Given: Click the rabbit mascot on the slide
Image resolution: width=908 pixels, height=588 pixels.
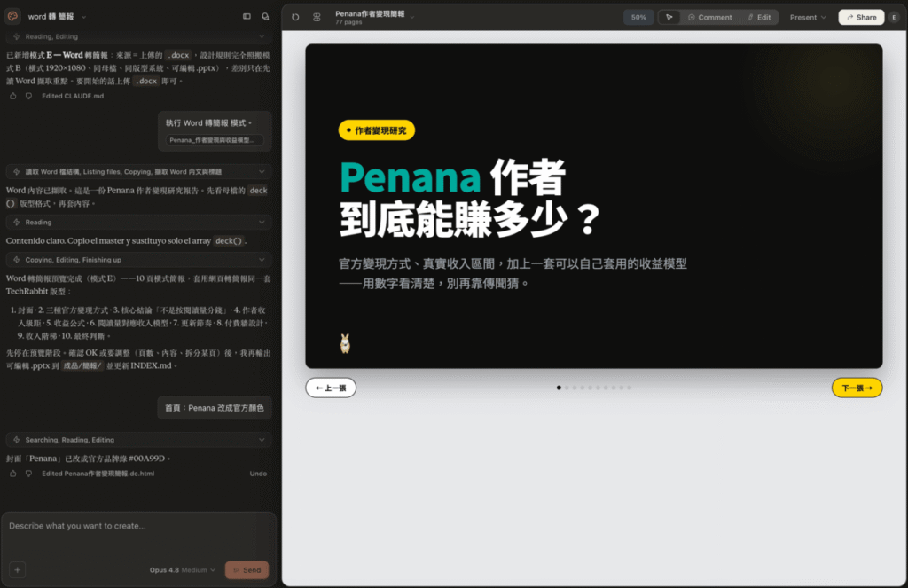Looking at the screenshot, I should [x=345, y=343].
